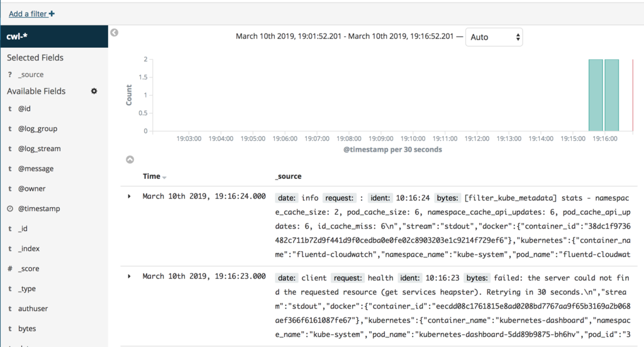Collapse the histogram chart with up-arrow icon

pyautogui.click(x=130, y=159)
